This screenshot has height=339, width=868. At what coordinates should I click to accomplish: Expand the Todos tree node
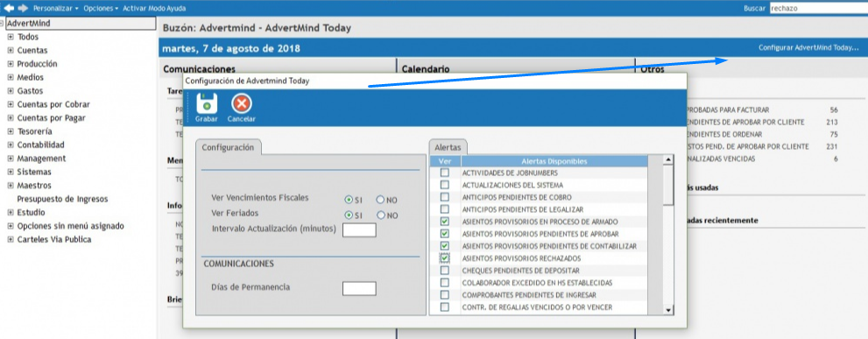click(10, 37)
